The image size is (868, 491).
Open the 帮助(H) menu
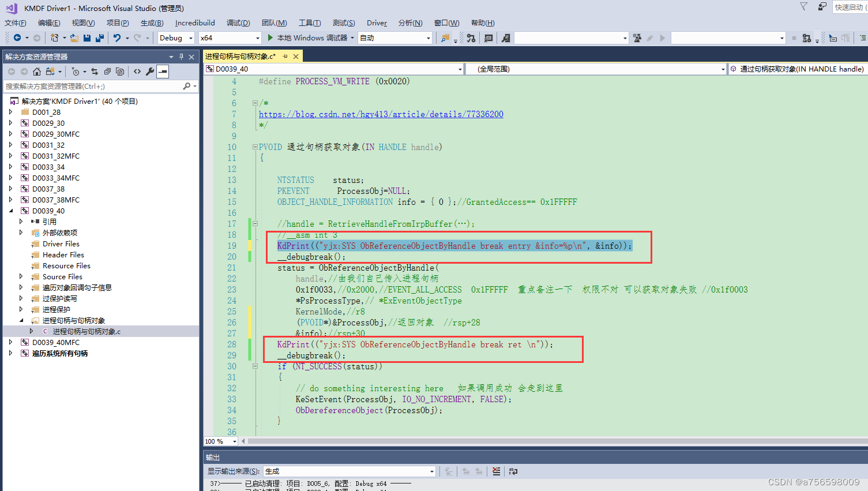tap(483, 23)
